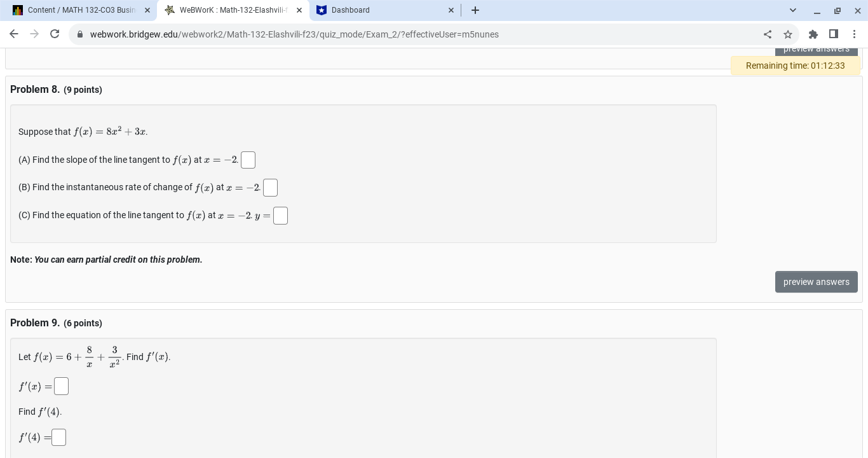
Task: Open the tab search dropdown chevron
Action: (x=793, y=10)
